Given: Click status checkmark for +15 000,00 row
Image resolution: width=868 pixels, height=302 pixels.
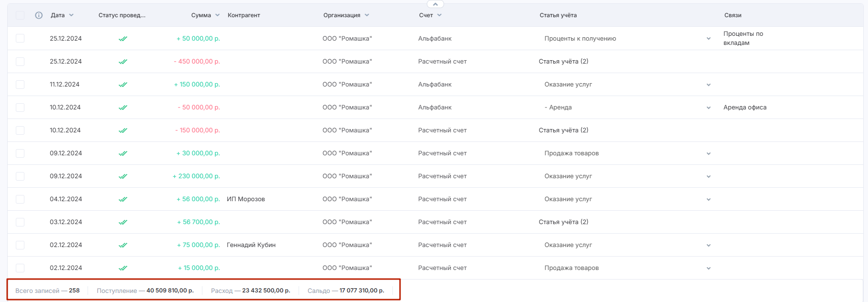Looking at the screenshot, I should (123, 268).
